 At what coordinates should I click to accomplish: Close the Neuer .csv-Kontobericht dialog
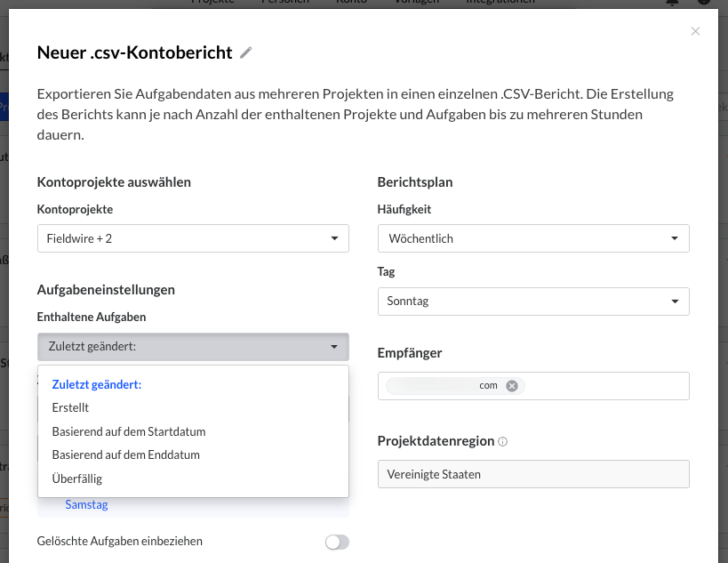695,31
